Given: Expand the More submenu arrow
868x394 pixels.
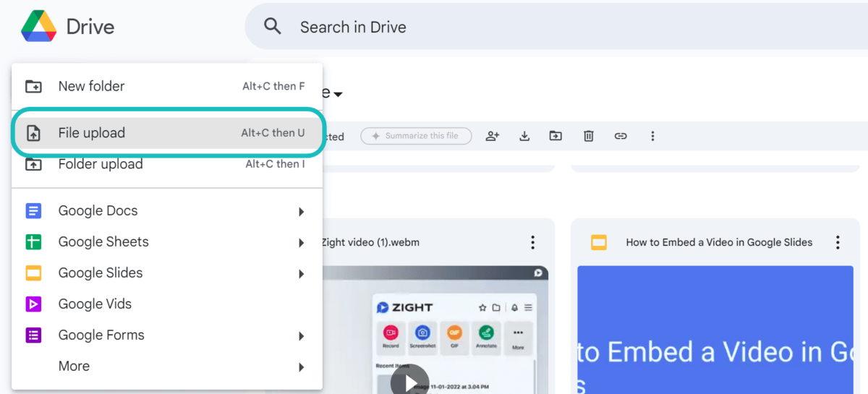Looking at the screenshot, I should [301, 367].
